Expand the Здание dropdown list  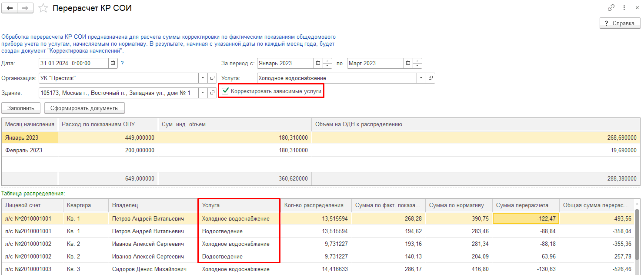[204, 93]
